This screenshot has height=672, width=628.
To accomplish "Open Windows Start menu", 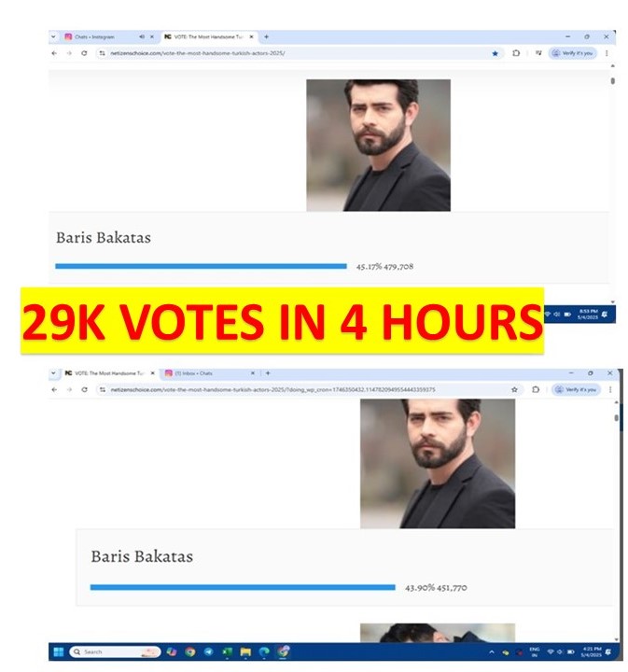I will pos(59,651).
